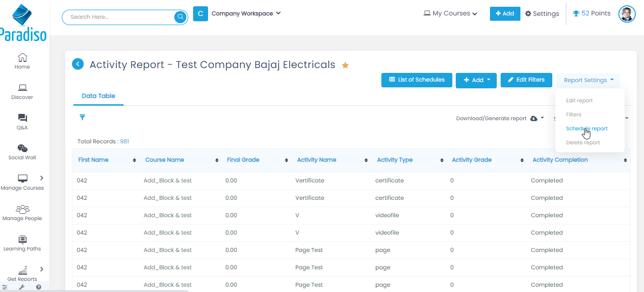This screenshot has height=292, width=644.
Task: Open the My Courses dropdown
Action: point(450,14)
